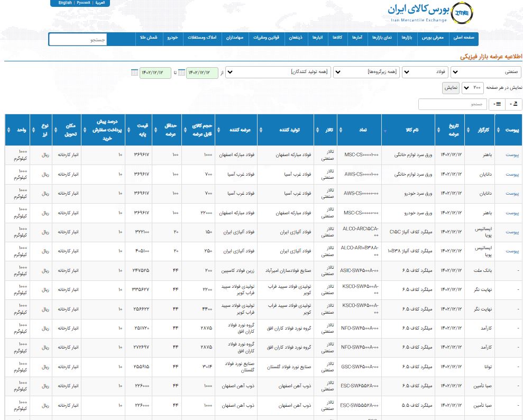Open پیوست link for AWS-CS ورق سرد خودرو row
Screen dimensions: 523x420
coord(512,194)
